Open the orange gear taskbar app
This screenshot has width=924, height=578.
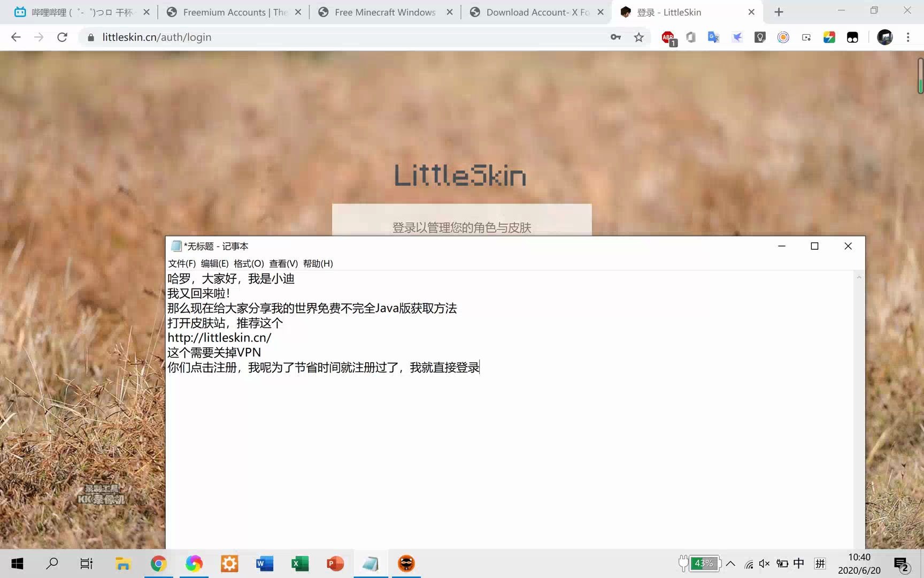pos(229,564)
